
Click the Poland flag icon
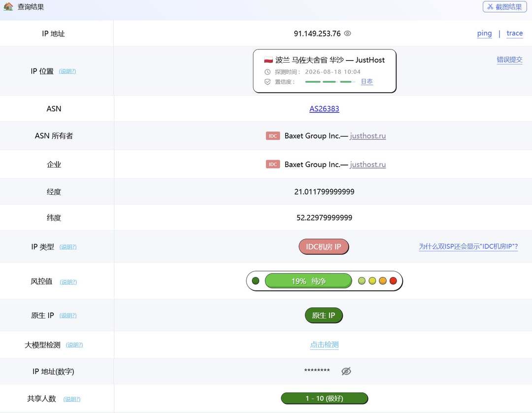tap(268, 60)
